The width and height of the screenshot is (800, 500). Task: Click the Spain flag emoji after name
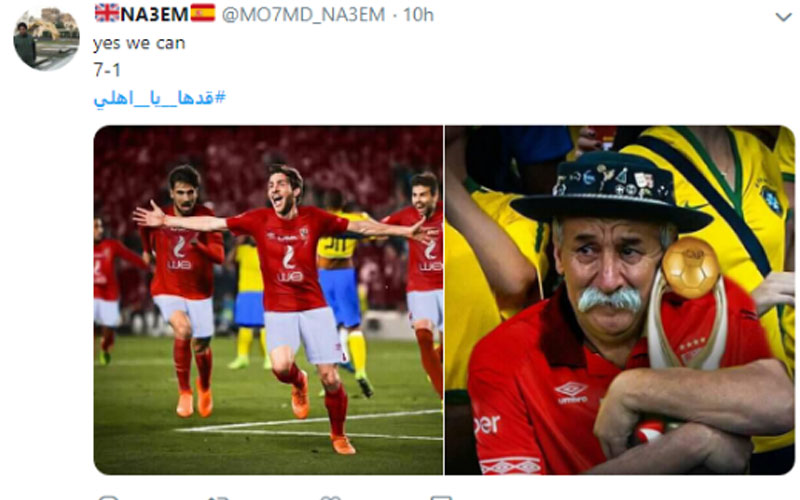coord(203,13)
